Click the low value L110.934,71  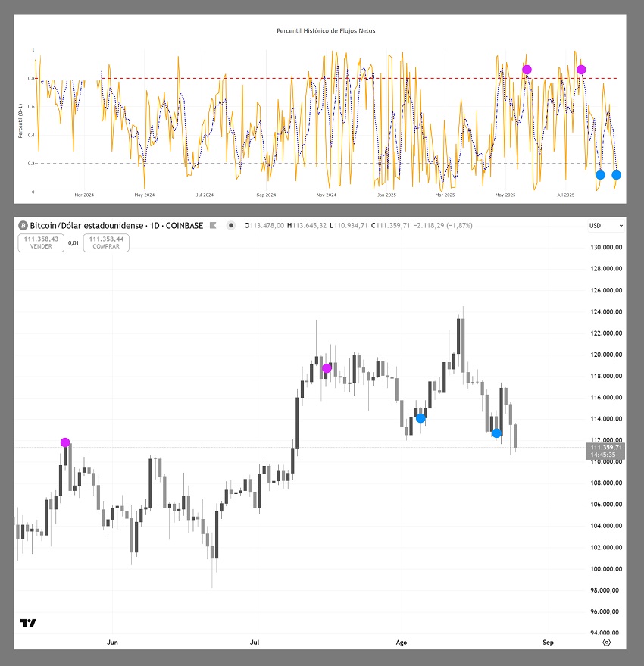[349, 226]
